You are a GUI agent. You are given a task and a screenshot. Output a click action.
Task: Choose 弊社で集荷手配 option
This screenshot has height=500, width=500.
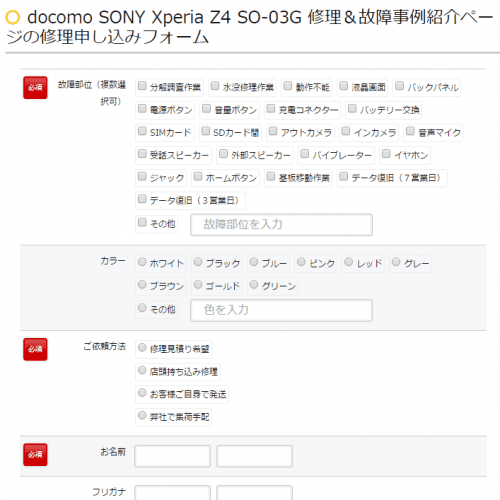142,415
